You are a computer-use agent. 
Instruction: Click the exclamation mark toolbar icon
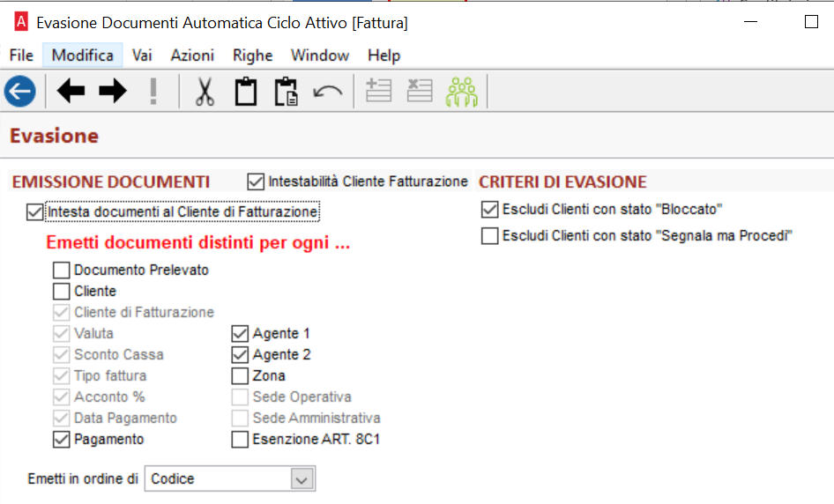click(153, 92)
